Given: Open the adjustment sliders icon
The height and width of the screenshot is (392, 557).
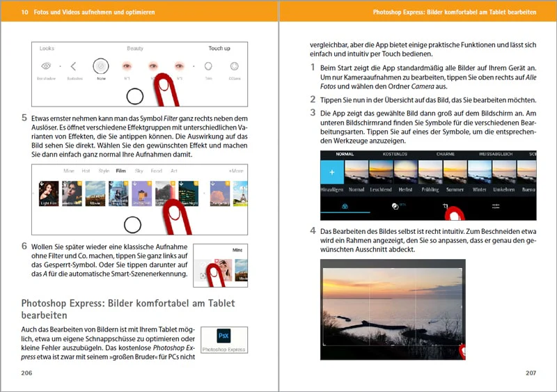Looking at the screenshot, I should 496,206.
